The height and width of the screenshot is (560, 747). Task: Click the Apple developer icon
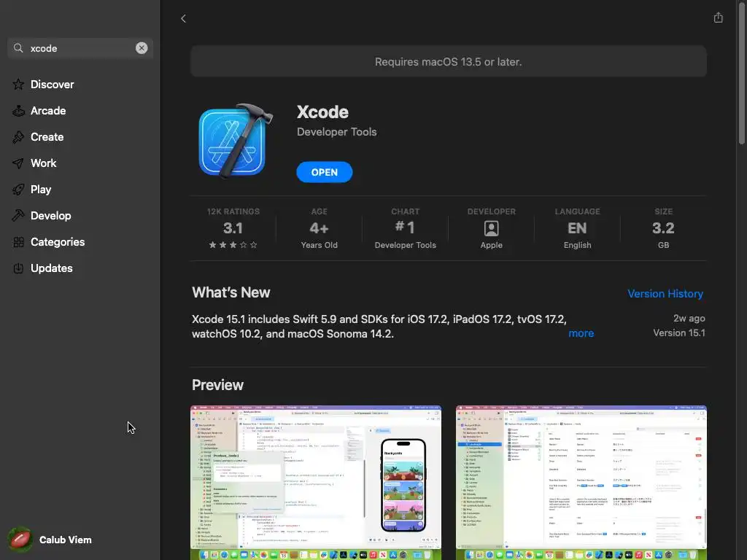click(x=491, y=228)
